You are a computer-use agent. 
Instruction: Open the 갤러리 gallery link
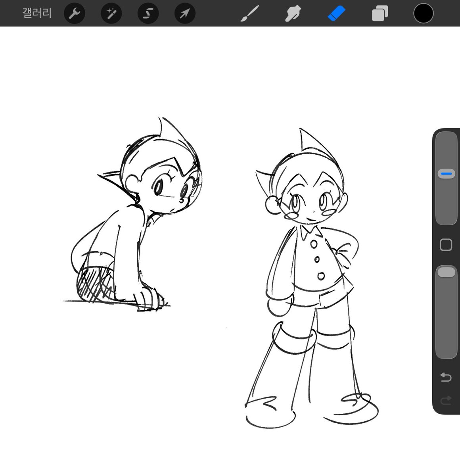click(37, 13)
